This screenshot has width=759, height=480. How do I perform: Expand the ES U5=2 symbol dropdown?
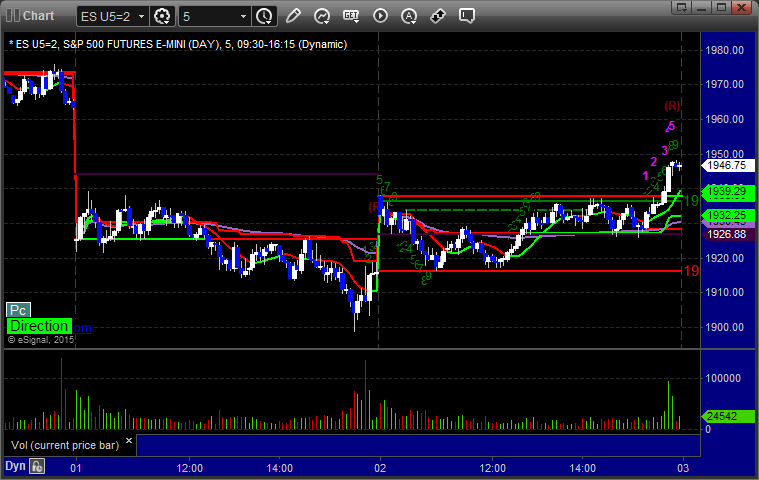pos(139,17)
